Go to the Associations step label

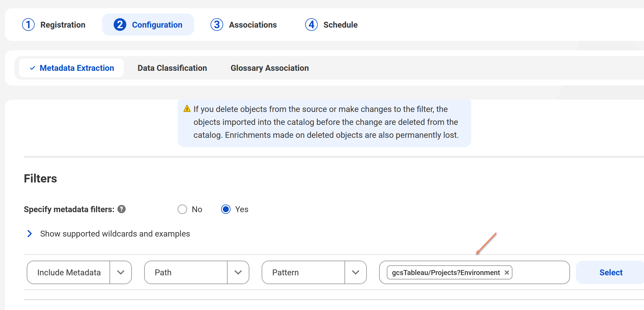pos(253,25)
